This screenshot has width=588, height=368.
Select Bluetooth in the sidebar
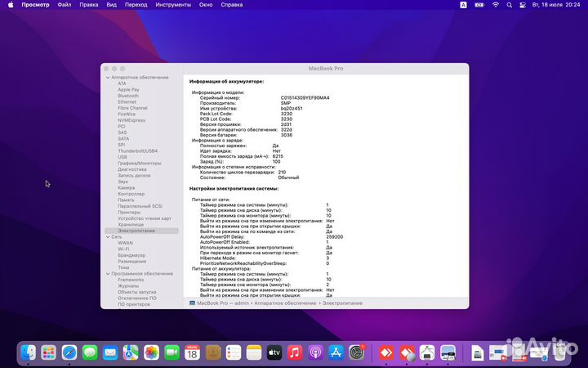128,96
